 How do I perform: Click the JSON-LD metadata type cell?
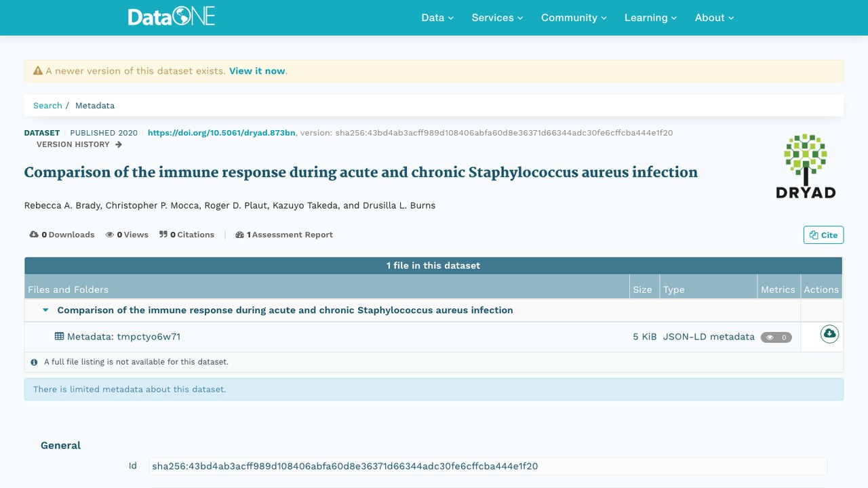click(709, 337)
